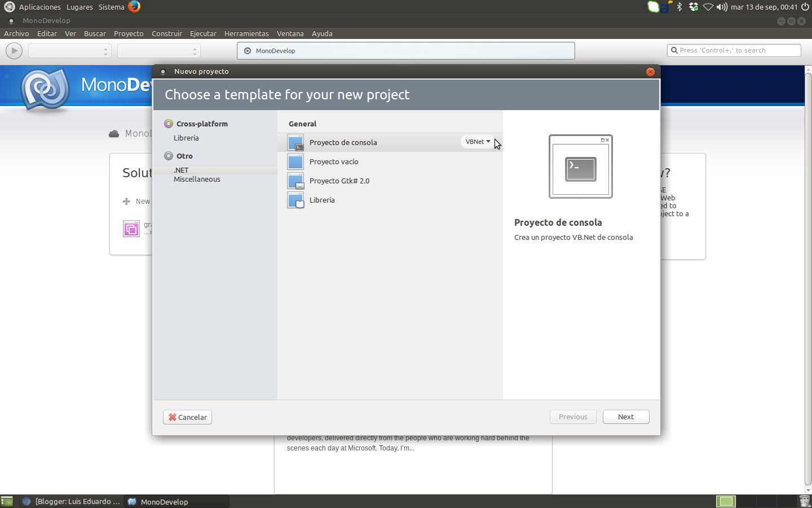This screenshot has height=508, width=812.
Task: Open the Editar menu
Action: click(x=47, y=33)
